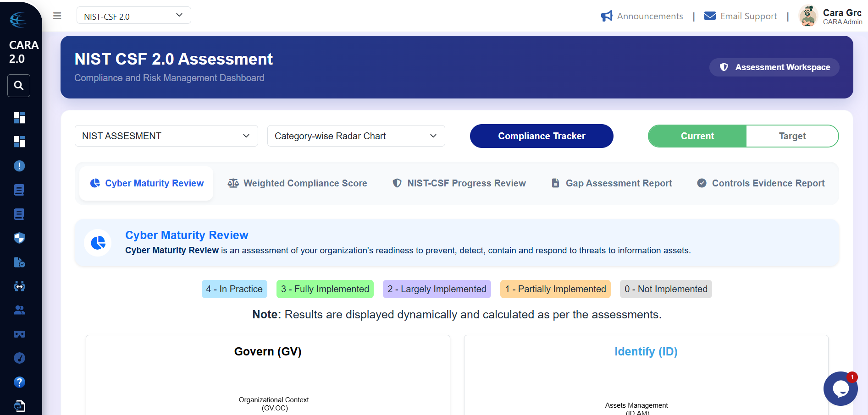The image size is (868, 415).
Task: Click the CARA Admin role text
Action: coord(842,22)
